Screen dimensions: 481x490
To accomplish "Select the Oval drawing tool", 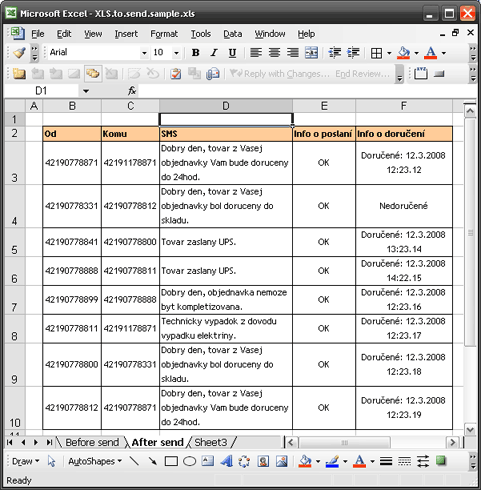I will coord(189,461).
